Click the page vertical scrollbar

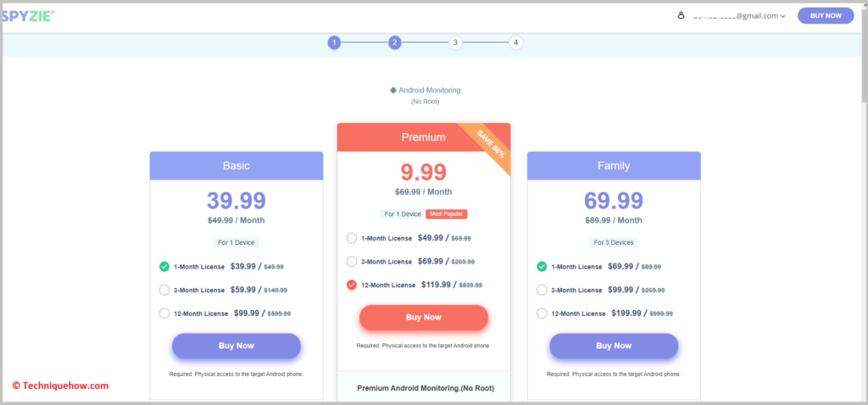pos(864,55)
